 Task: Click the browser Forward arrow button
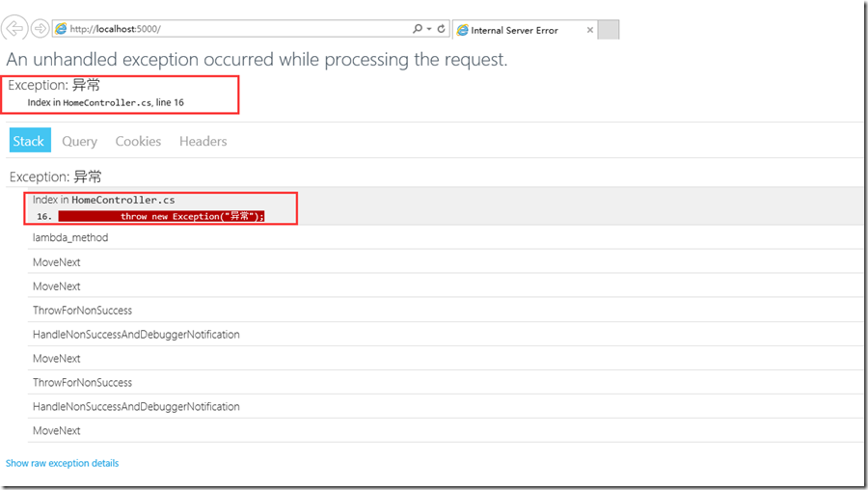(x=40, y=28)
